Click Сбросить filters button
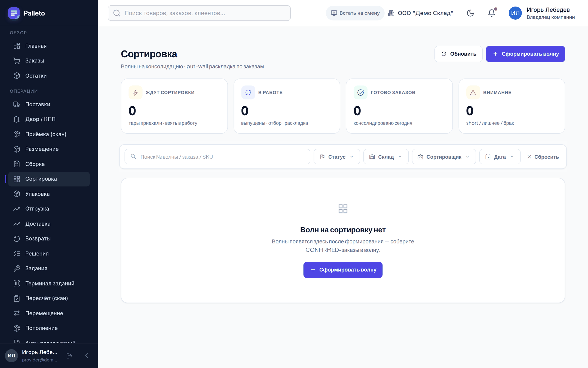Screen dimensions: 588x368 pyautogui.click(x=543, y=157)
